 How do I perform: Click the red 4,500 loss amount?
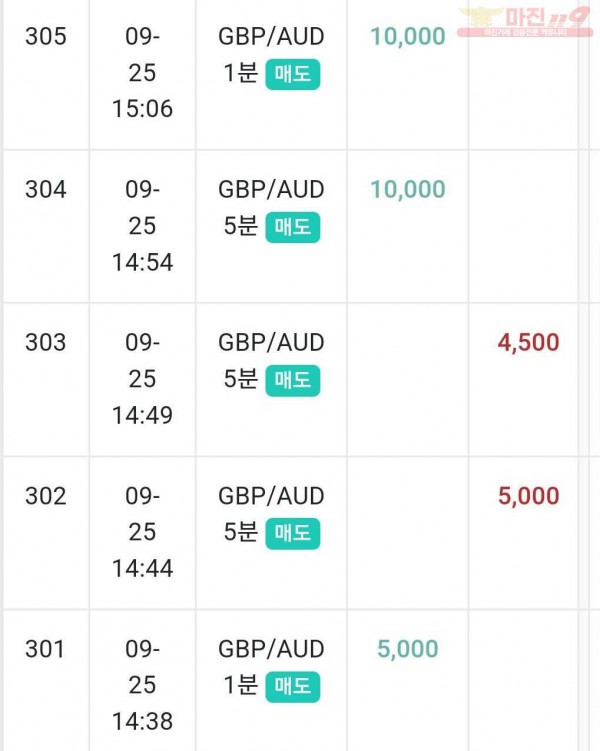[529, 342]
